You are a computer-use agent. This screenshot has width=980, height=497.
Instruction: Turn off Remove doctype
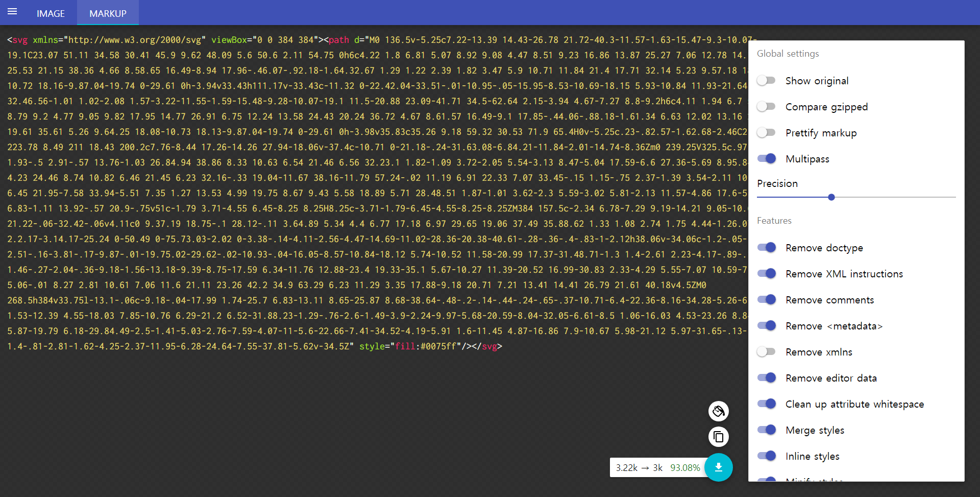[x=767, y=248]
